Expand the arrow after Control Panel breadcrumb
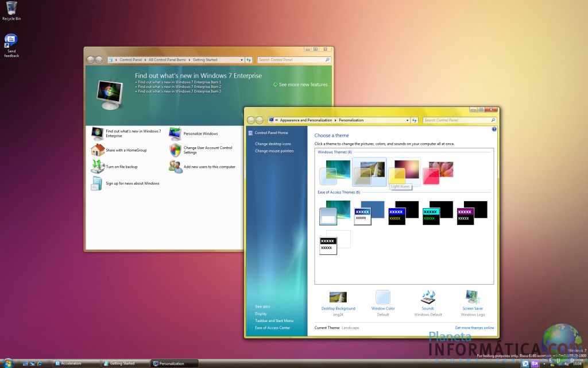The width and height of the screenshot is (588, 368). (x=145, y=60)
